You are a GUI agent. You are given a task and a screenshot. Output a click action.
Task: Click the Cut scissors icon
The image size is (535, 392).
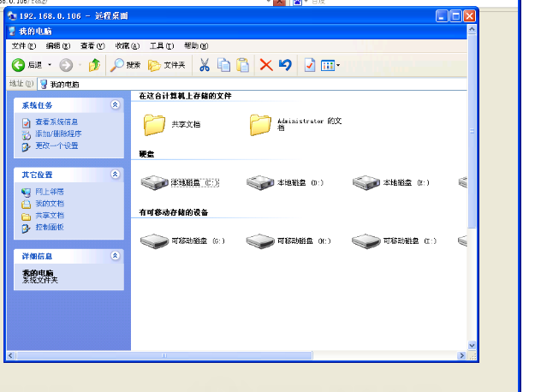205,65
